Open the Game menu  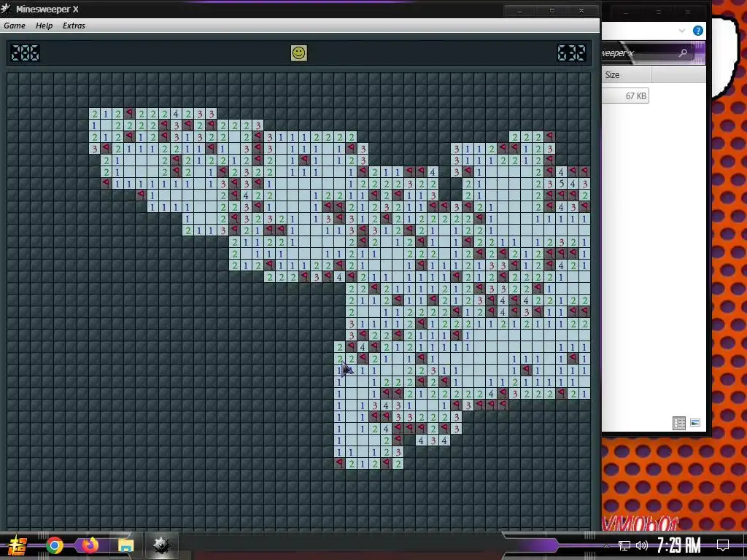[15, 26]
